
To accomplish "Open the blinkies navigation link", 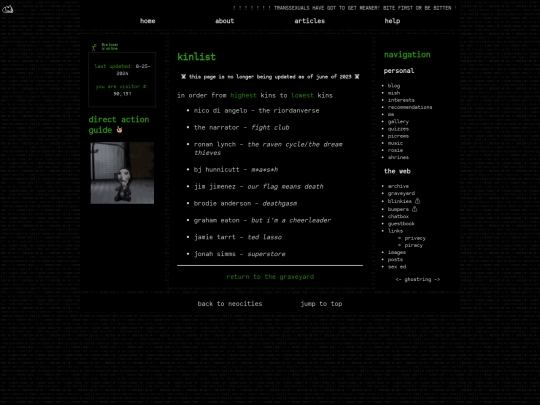I will (399, 201).
